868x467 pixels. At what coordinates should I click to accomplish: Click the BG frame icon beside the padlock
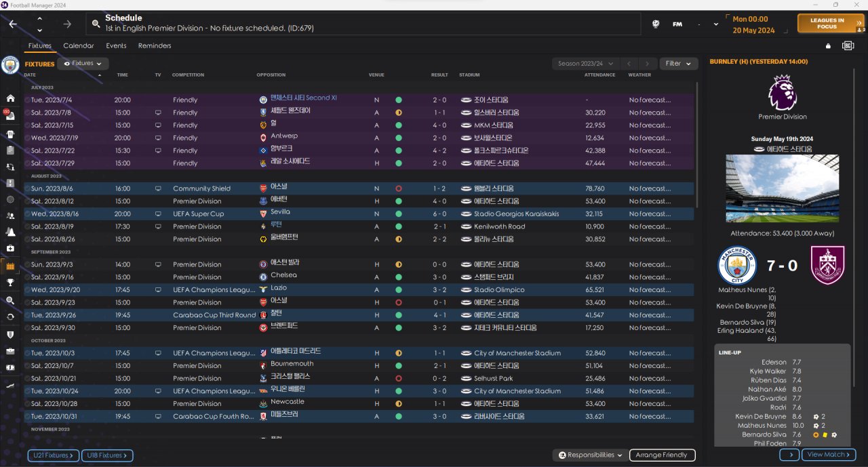point(848,46)
